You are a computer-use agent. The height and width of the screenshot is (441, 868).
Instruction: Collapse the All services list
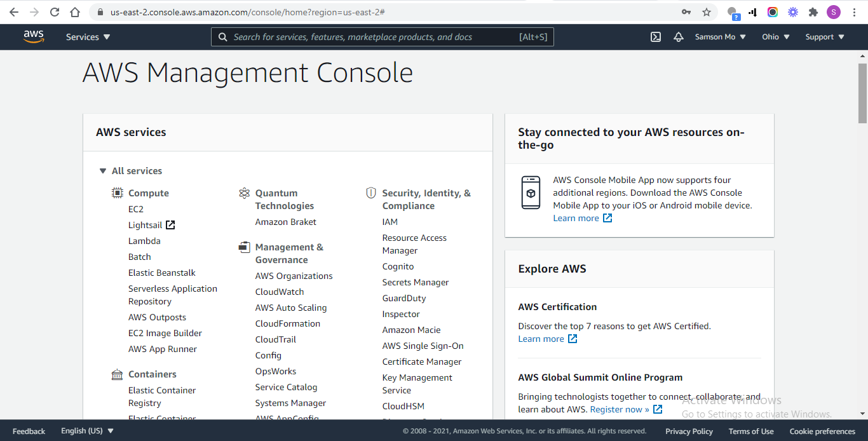point(103,170)
